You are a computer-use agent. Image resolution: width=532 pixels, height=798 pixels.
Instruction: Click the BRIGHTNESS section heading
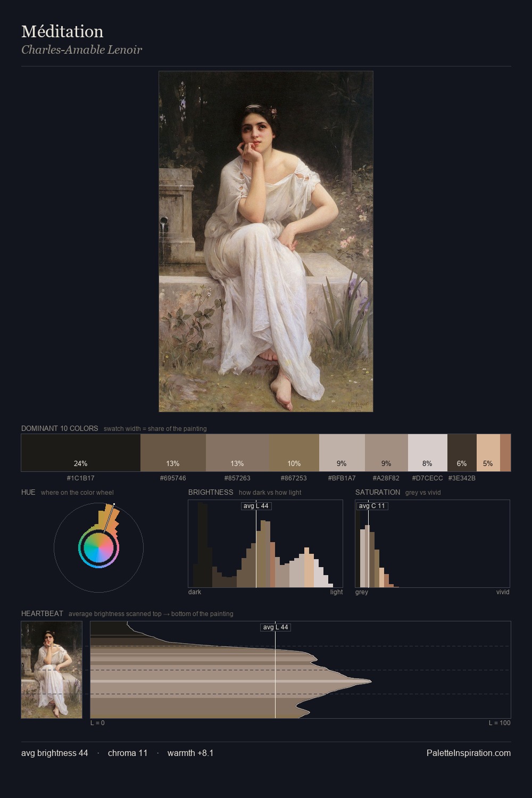pos(211,492)
